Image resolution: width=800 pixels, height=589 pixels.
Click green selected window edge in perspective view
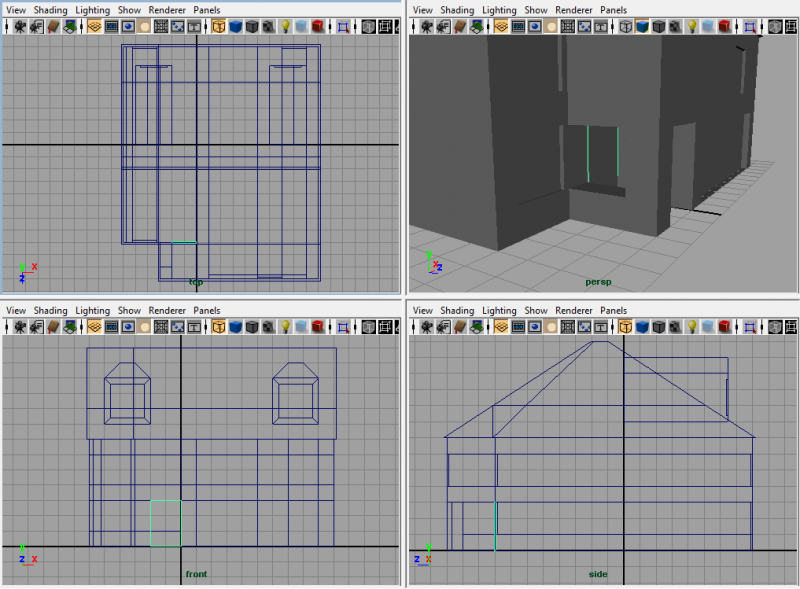point(589,153)
